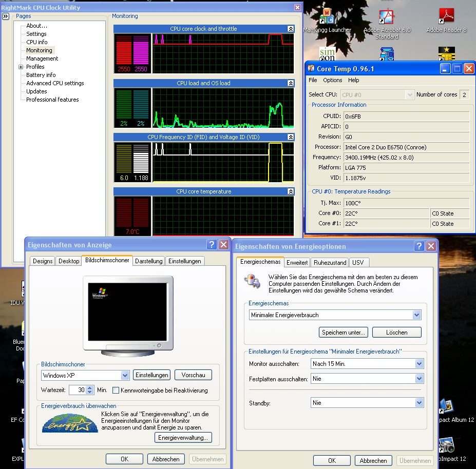The width and height of the screenshot is (476, 469).
Task: Collapse the CPU Frequency ID and Voltage ID graph
Action: [x=291, y=137]
